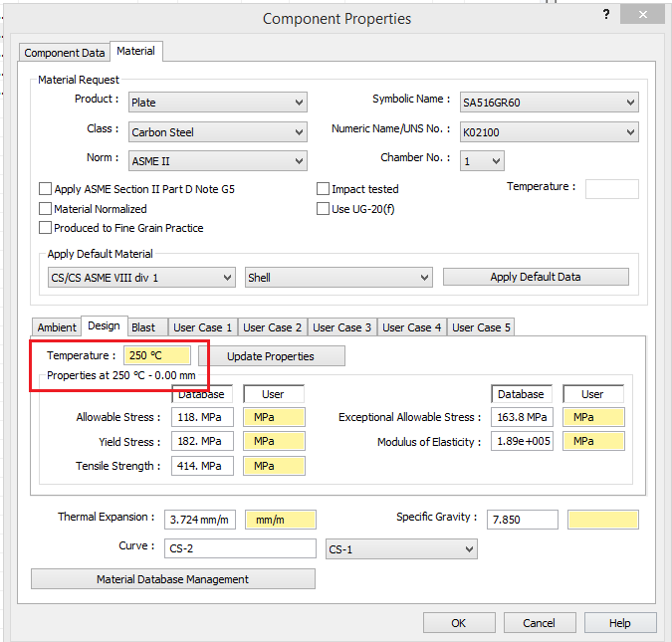672x642 pixels.
Task: Select the Modulus of Elasticity value 1.89e+005
Action: tap(522, 441)
